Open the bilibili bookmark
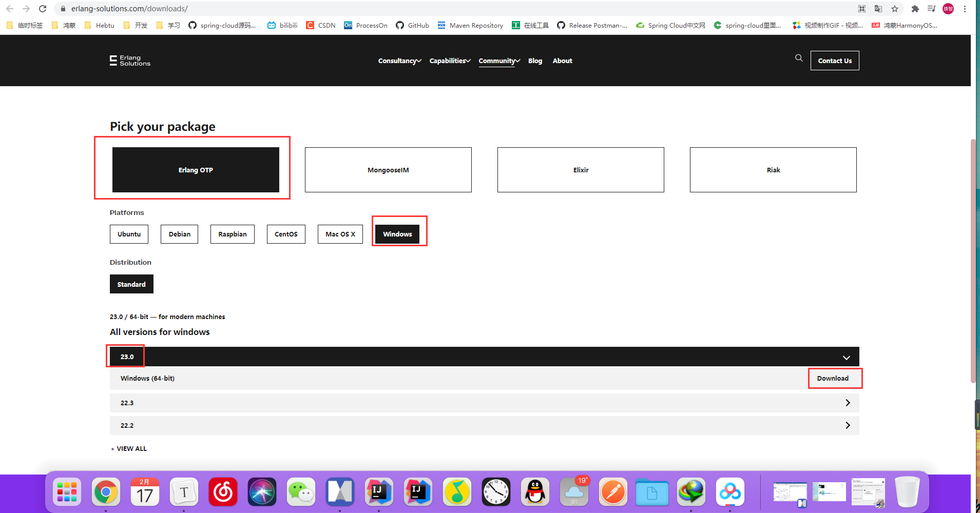 click(282, 25)
